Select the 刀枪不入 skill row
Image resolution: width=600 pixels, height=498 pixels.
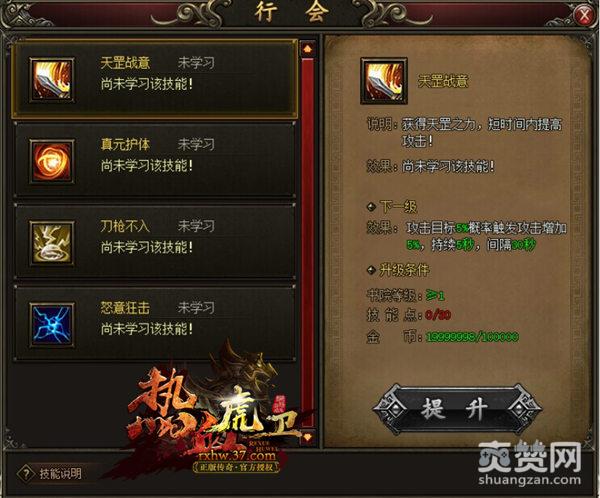click(x=155, y=242)
